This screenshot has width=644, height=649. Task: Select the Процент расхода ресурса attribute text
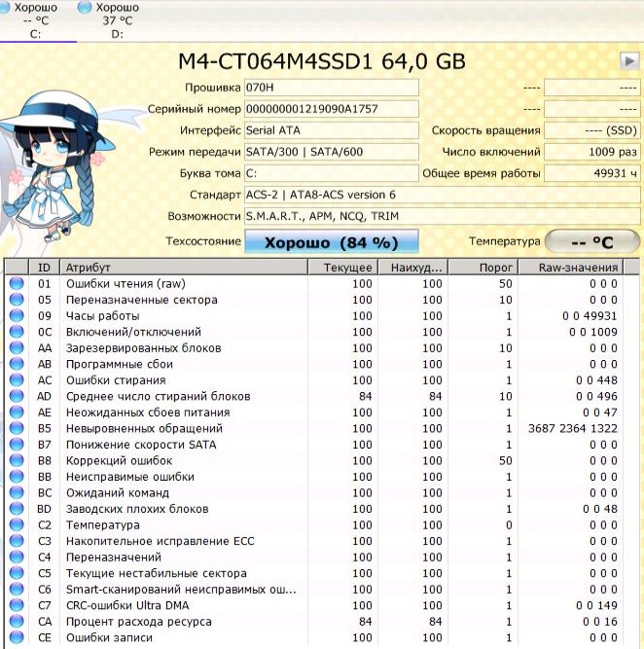tap(139, 622)
